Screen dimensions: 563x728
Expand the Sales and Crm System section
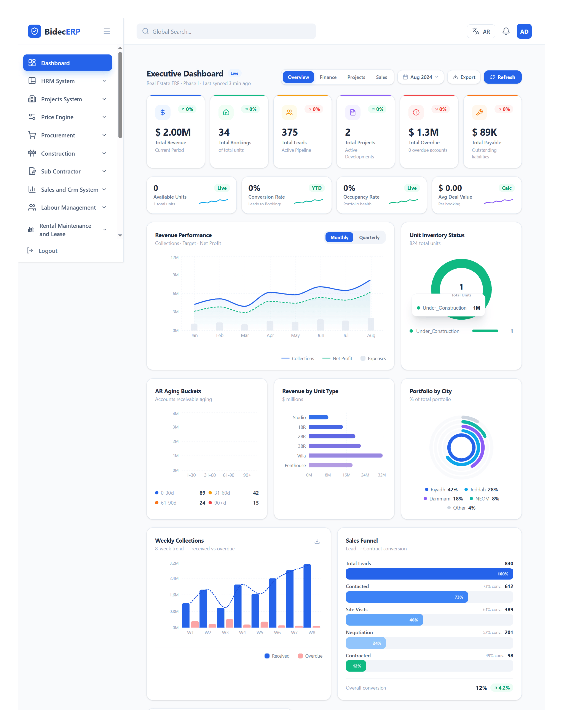[x=67, y=189]
